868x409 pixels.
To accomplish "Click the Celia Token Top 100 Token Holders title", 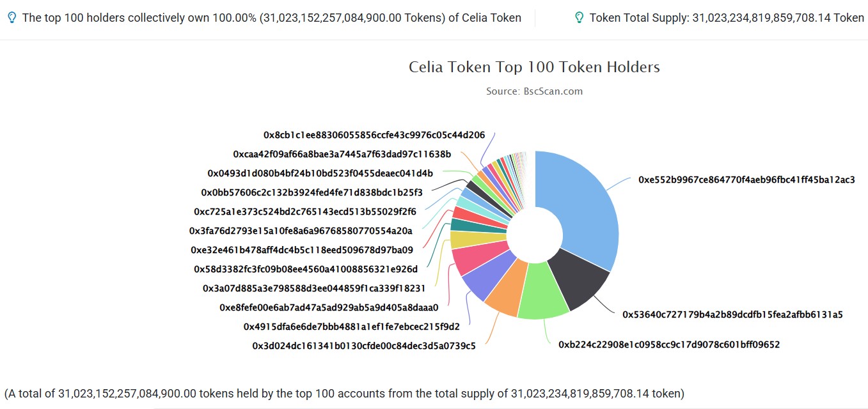I will pyautogui.click(x=534, y=66).
